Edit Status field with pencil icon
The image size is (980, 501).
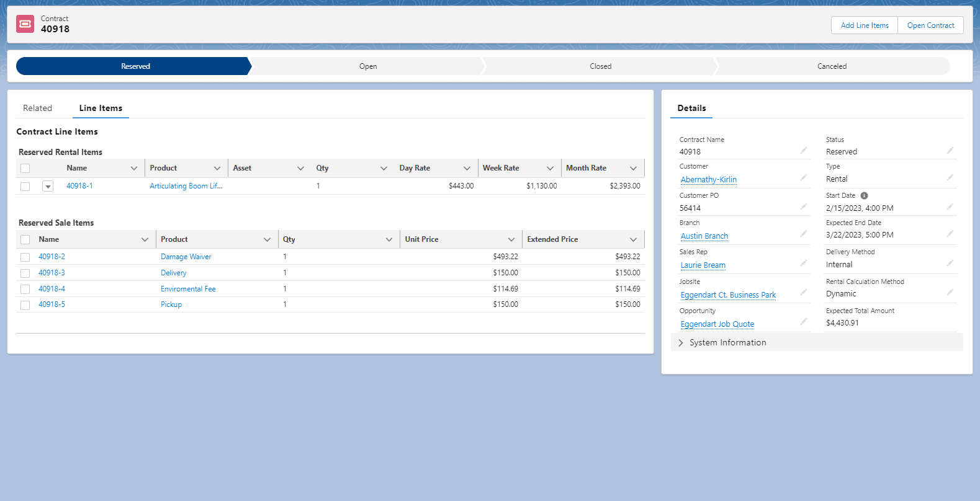click(950, 151)
